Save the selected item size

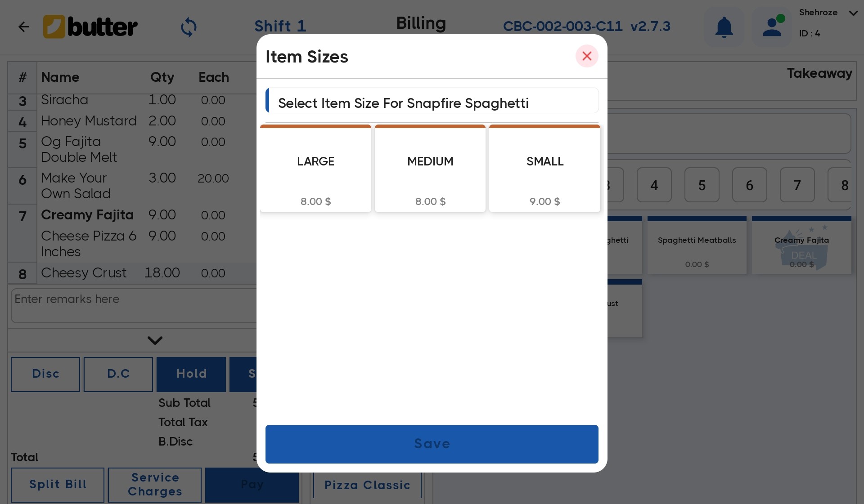tap(432, 444)
